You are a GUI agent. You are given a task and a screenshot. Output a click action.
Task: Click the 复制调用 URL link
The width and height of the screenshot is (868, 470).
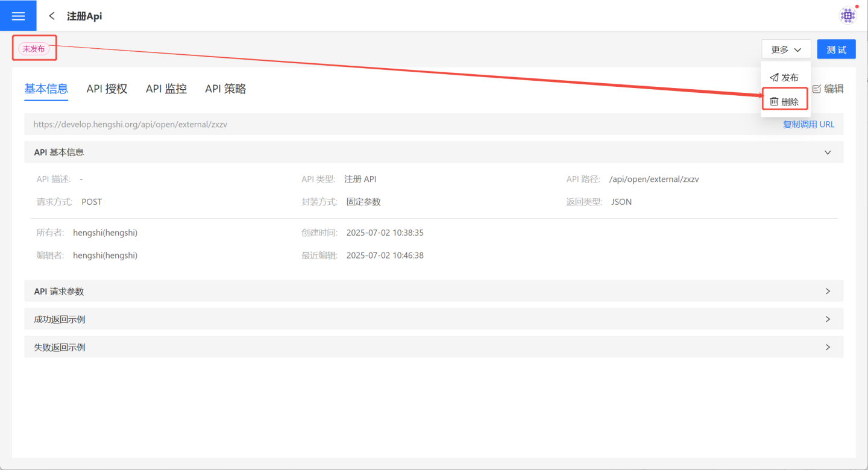coord(808,125)
